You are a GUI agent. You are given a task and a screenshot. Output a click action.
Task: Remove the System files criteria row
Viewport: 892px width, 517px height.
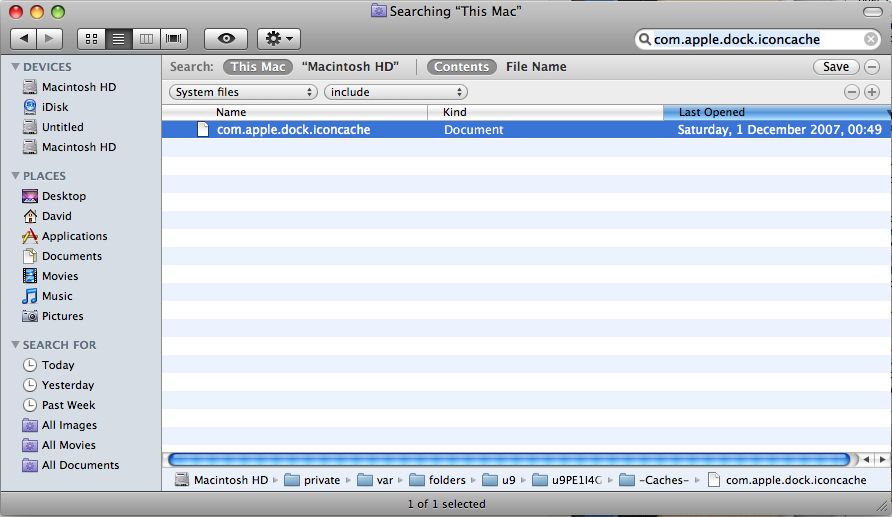(851, 92)
